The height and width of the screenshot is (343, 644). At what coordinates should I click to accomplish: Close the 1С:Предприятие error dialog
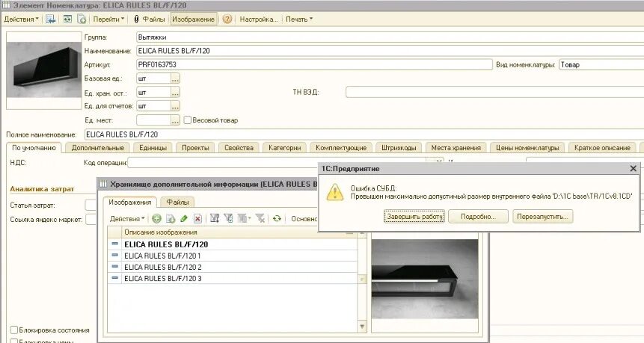point(633,169)
